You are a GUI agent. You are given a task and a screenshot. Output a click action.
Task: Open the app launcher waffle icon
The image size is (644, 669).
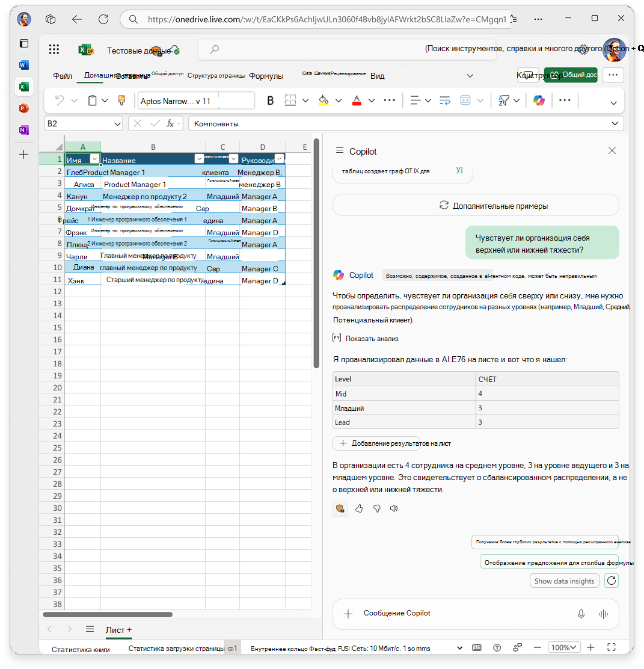coord(54,50)
